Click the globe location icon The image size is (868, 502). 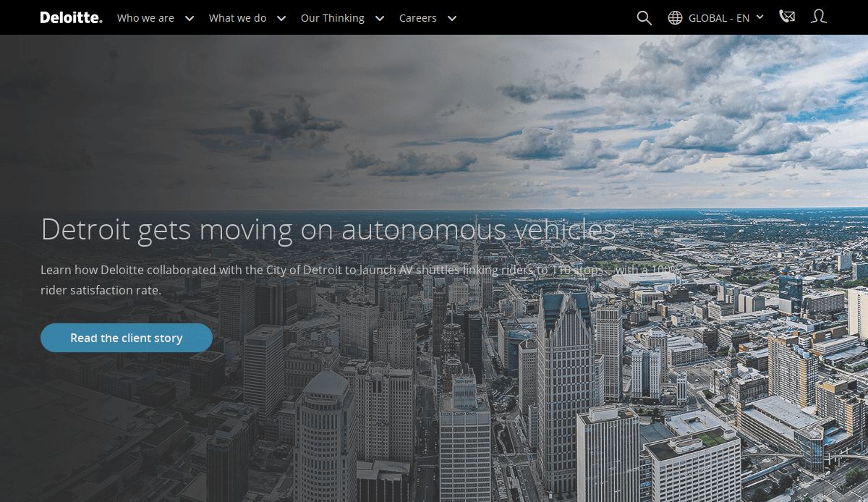click(675, 17)
